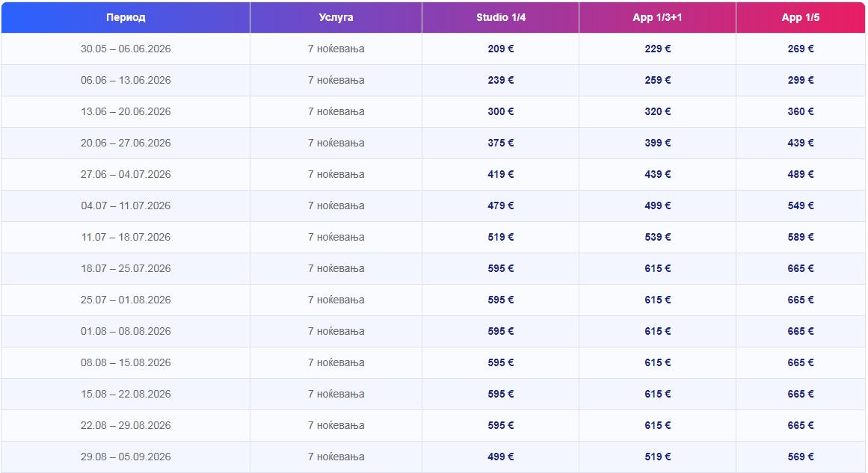Select the 30.05 – 06.06.2026 period cell
This screenshot has width=868, height=473.
pos(126,49)
